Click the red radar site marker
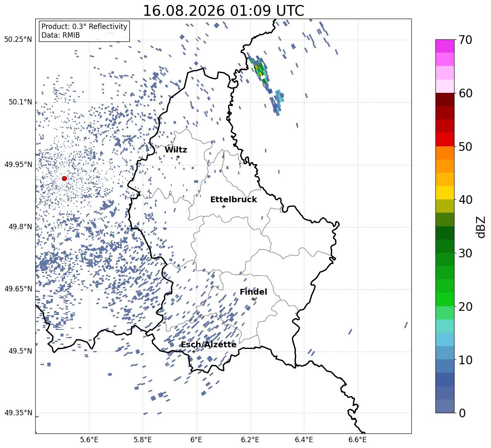Viewport: 491px width, 448px height. [x=64, y=179]
